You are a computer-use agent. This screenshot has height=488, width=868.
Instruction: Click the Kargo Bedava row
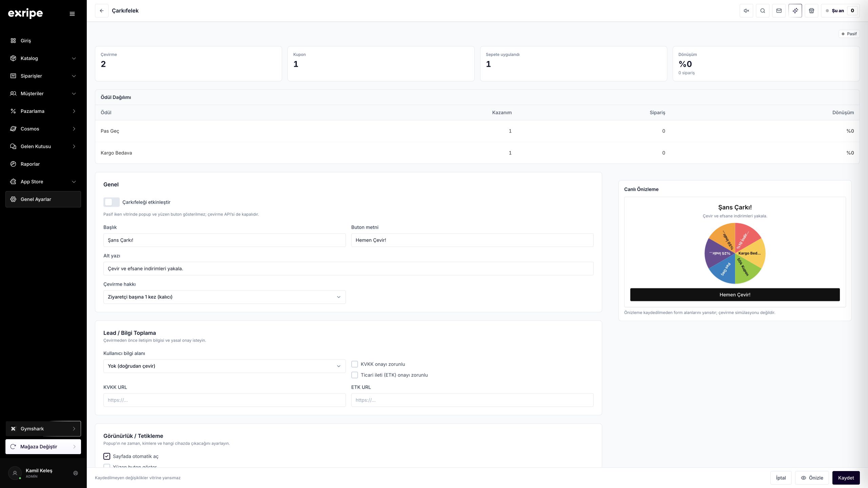pyautogui.click(x=477, y=153)
